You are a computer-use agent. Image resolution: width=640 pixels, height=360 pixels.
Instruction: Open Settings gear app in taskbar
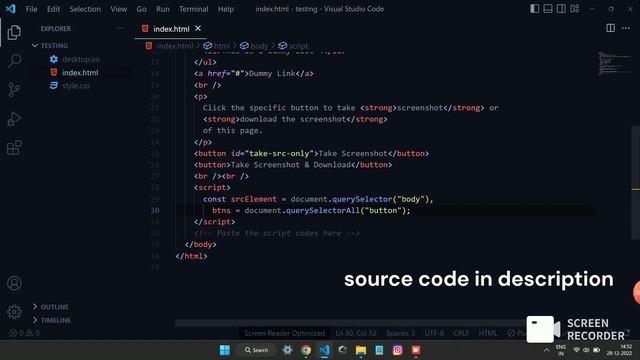pos(287,350)
